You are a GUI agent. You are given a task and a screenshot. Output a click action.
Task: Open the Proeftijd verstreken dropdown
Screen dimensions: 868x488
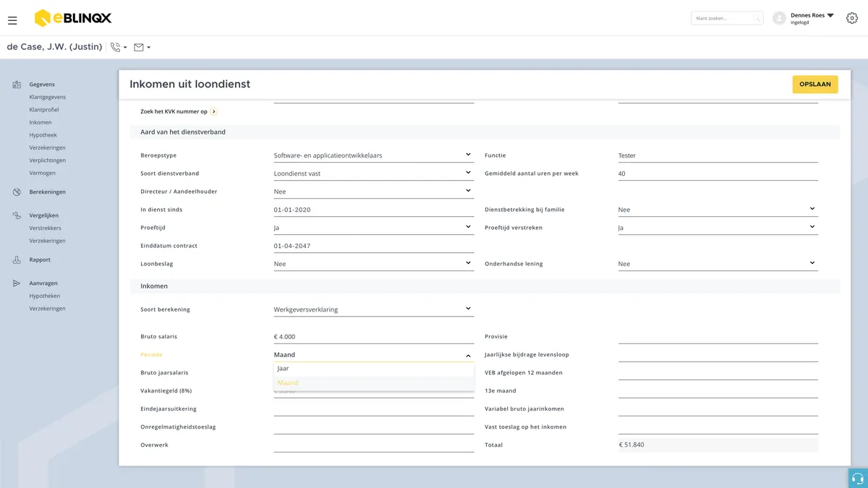click(x=718, y=228)
